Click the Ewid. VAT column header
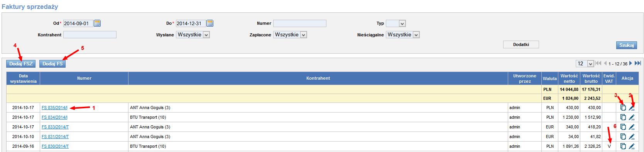644x152 pixels. [609, 79]
